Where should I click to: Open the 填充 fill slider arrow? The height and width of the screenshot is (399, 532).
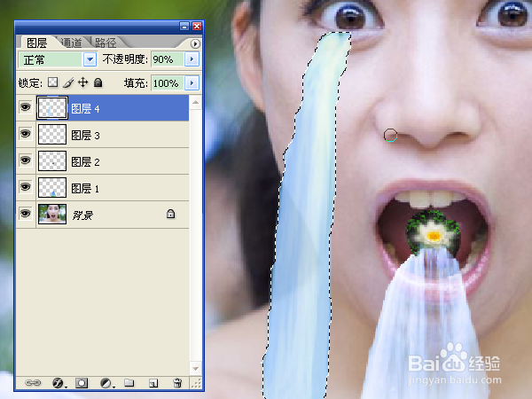click(x=192, y=82)
